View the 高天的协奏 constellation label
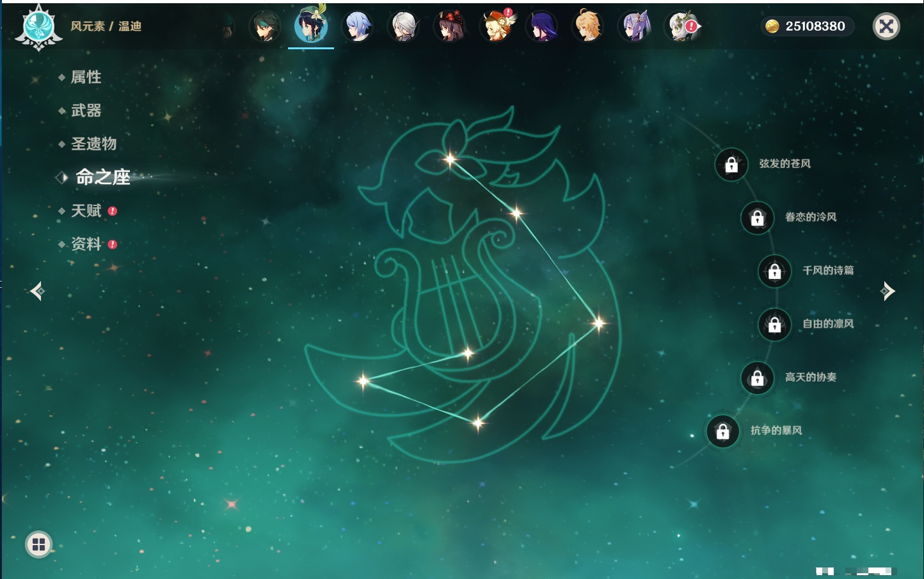Screen dimensions: 924x579 coord(811,377)
